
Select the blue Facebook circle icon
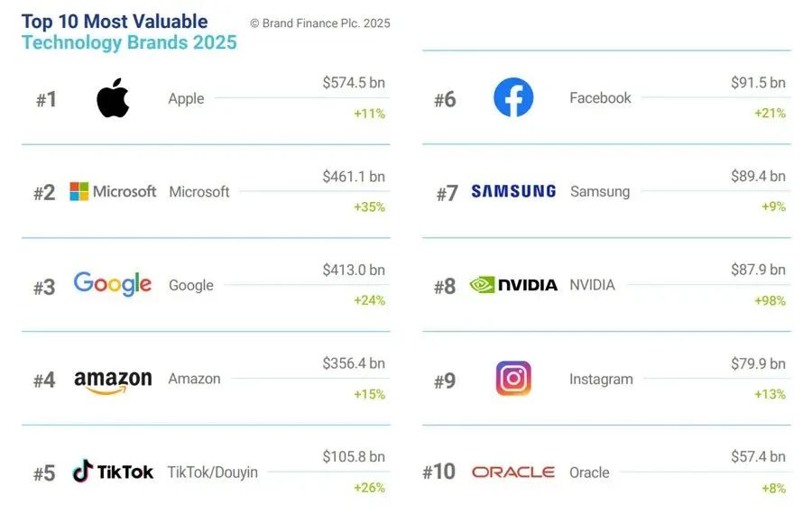tap(513, 97)
